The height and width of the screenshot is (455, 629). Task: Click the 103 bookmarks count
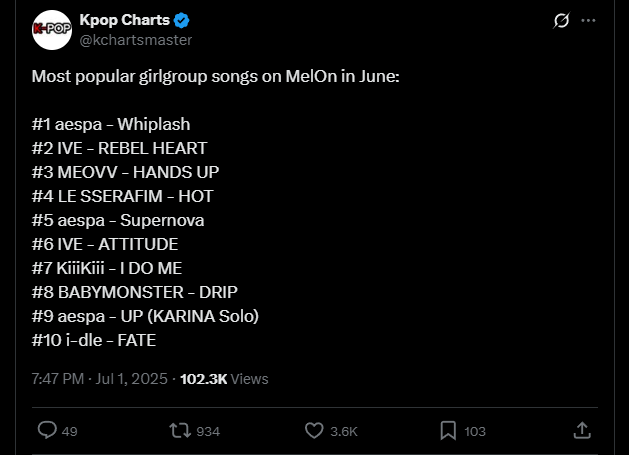[475, 431]
